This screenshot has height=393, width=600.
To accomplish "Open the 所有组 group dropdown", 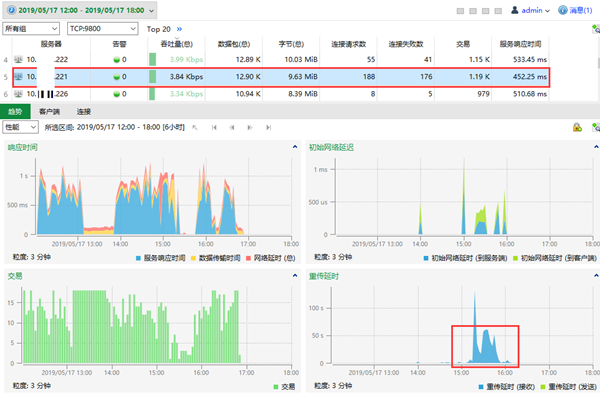I will (x=31, y=29).
